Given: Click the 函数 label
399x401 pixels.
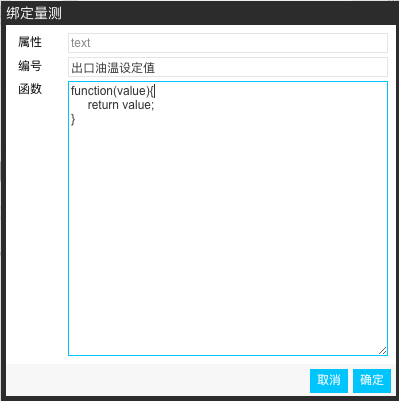Looking at the screenshot, I should point(30,89).
